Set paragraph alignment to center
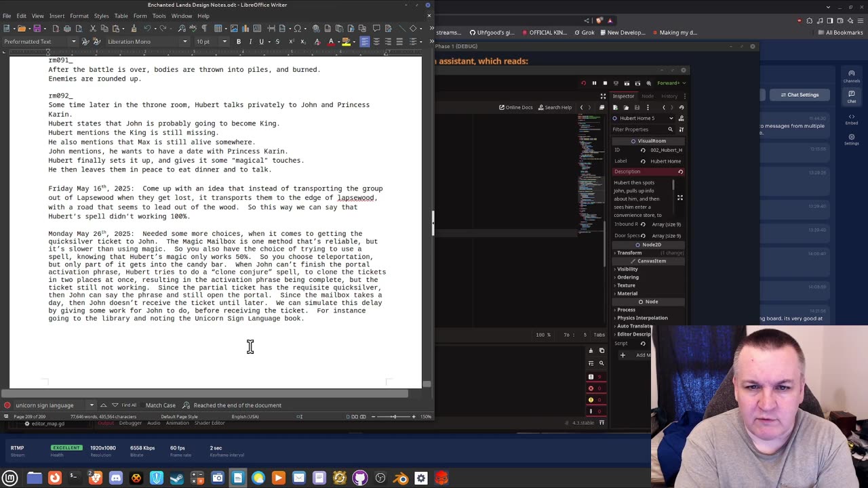Image resolution: width=868 pixels, height=488 pixels. tap(376, 42)
